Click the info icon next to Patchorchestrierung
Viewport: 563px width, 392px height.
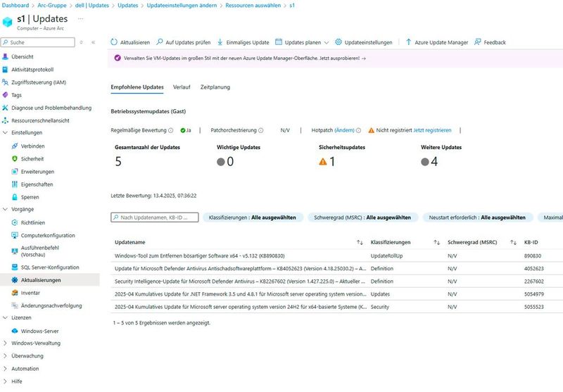click(260, 130)
